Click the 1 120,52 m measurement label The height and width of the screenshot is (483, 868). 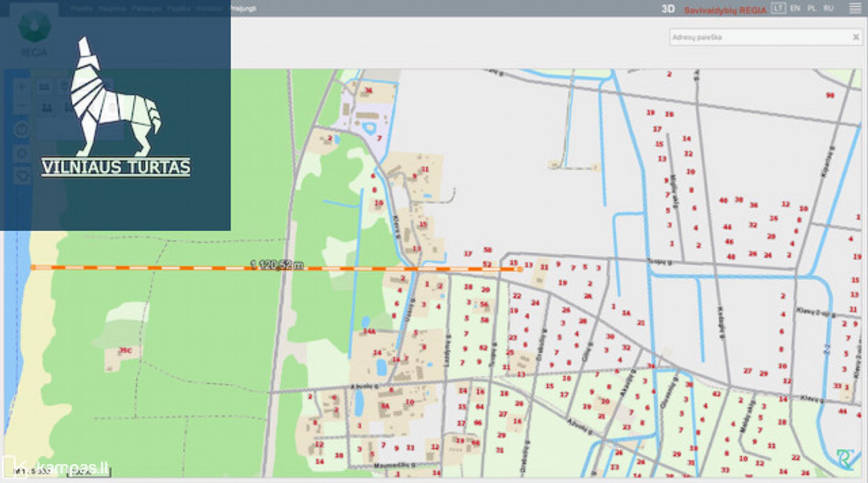point(277,264)
